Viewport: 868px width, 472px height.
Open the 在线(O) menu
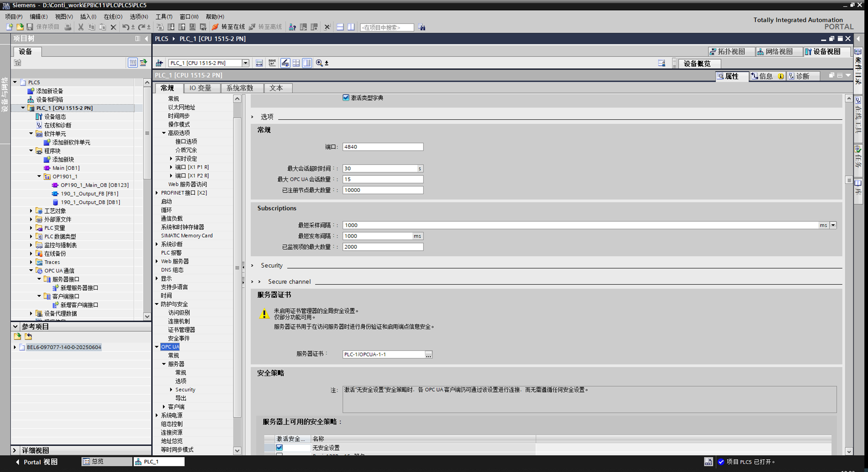click(x=112, y=16)
